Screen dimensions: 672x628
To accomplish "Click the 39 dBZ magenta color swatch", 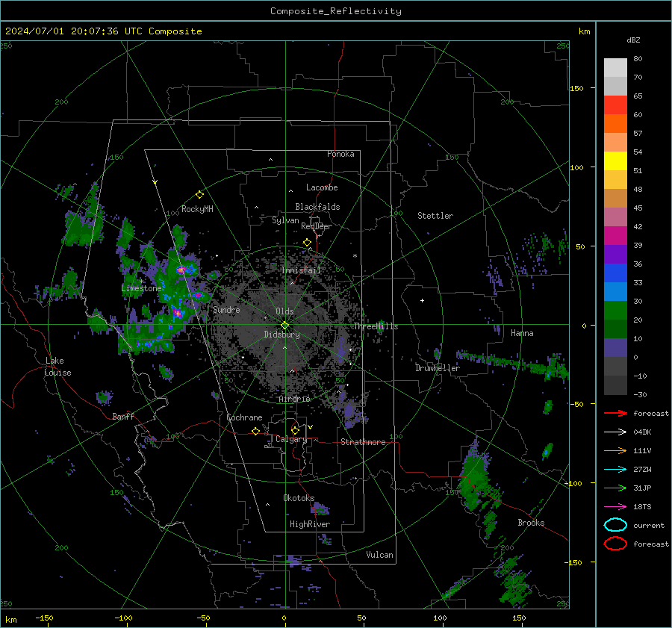I will click(615, 235).
